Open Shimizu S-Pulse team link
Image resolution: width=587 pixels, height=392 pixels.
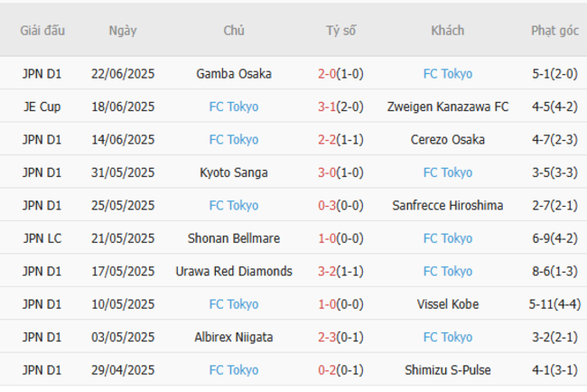coord(447,370)
